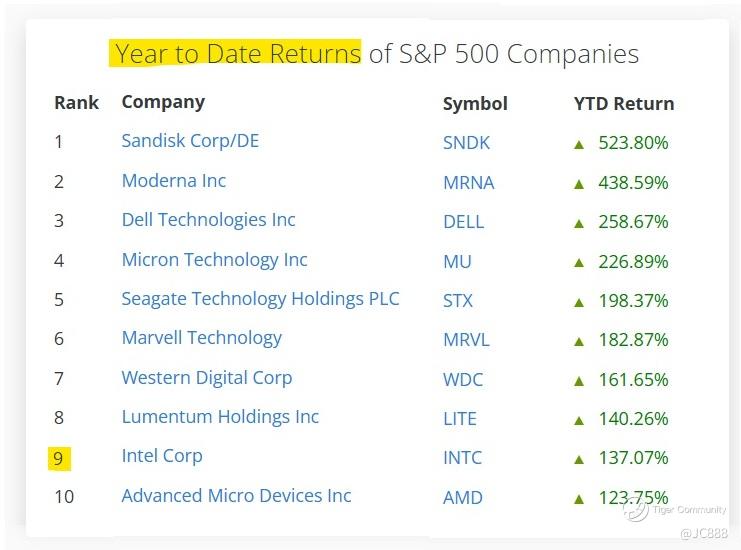The width and height of the screenshot is (741, 550).
Task: Open the Intel Corp company link
Action: pos(162,456)
